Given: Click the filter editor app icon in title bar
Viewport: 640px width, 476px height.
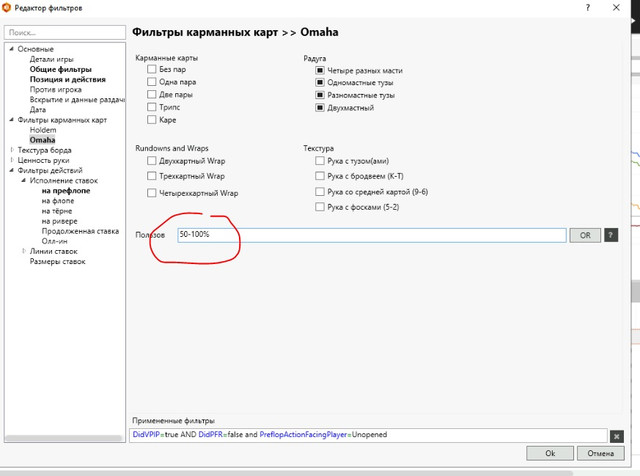Looking at the screenshot, I should (x=6, y=7).
